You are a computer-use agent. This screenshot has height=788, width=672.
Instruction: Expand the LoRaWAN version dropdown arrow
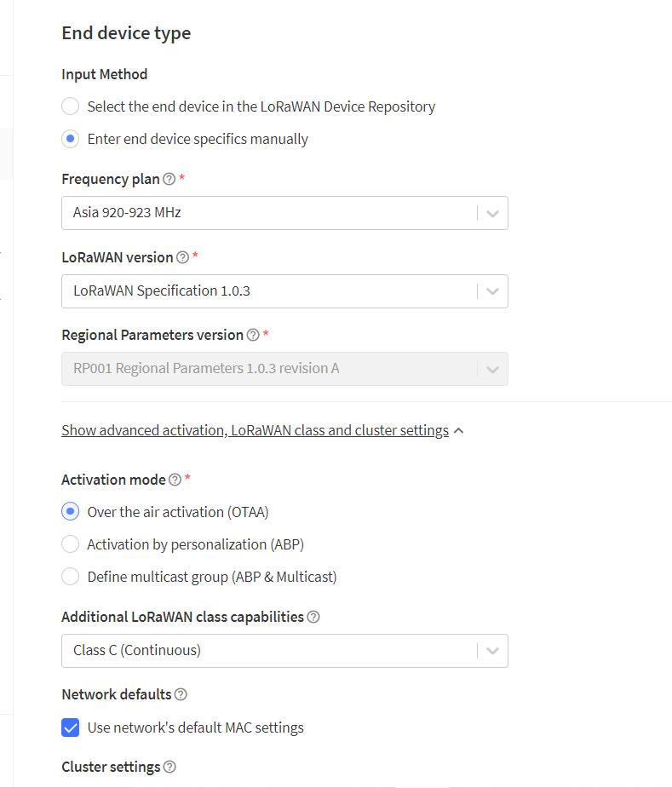[x=492, y=291]
